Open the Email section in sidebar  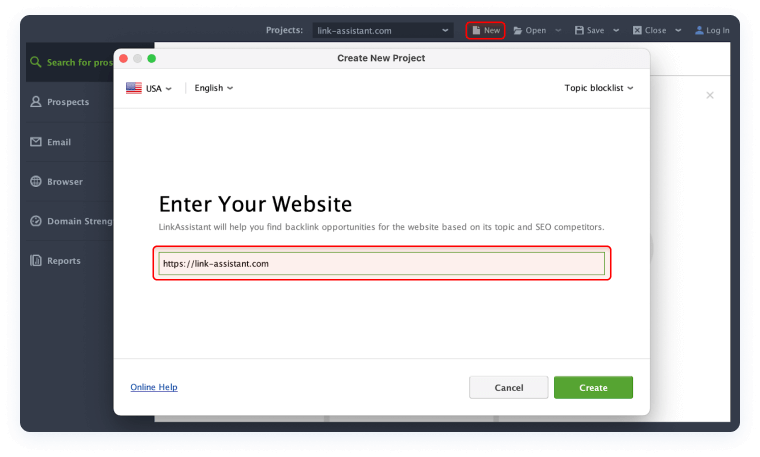point(58,142)
